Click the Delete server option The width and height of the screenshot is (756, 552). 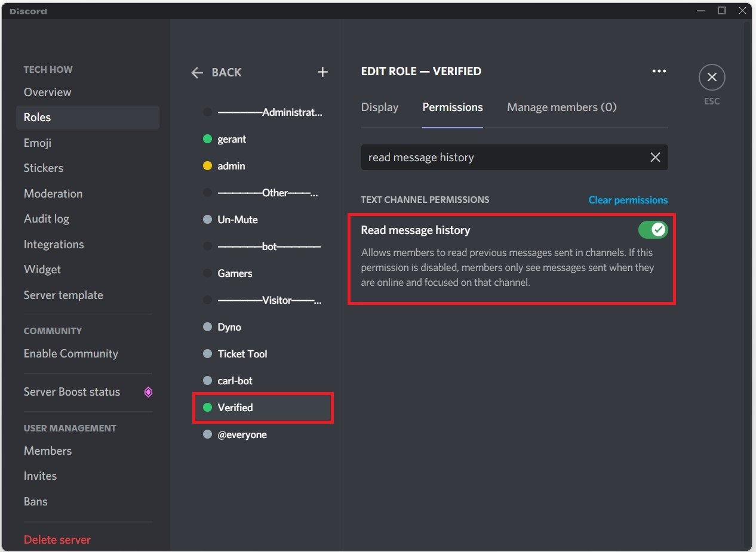click(57, 539)
